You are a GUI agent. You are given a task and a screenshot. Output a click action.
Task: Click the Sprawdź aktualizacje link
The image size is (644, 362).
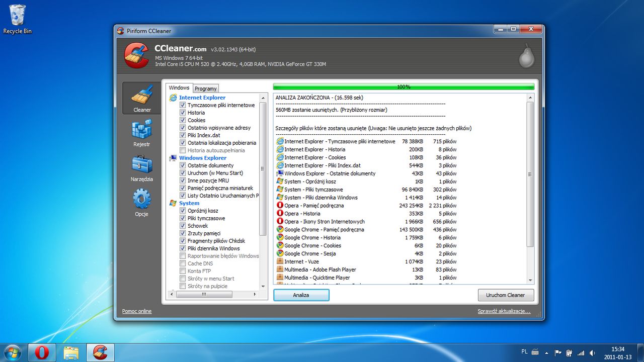pyautogui.click(x=504, y=311)
